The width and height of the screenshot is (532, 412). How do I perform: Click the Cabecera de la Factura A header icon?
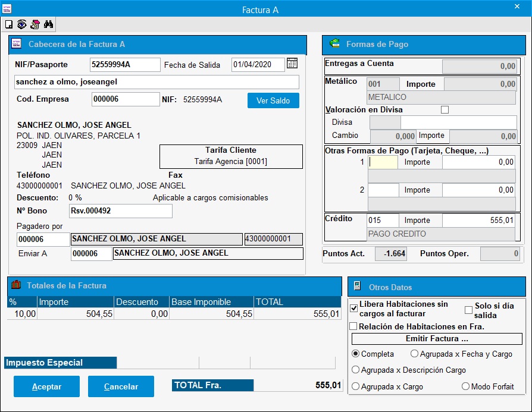[x=16, y=44]
